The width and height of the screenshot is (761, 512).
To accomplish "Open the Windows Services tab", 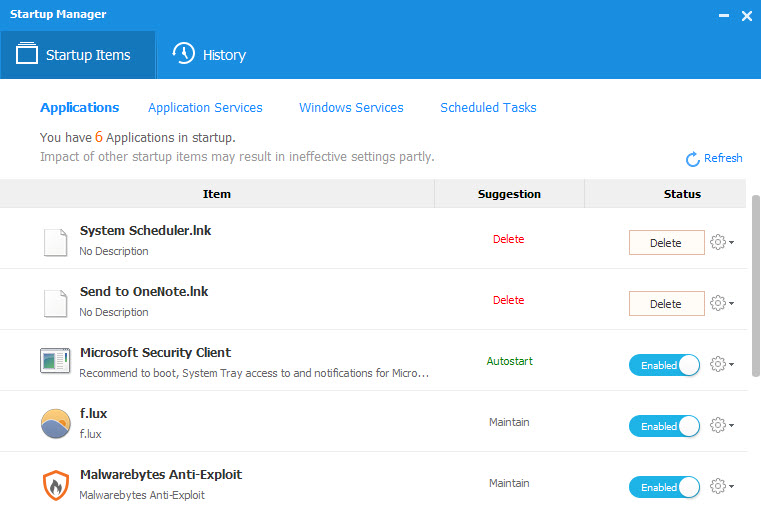I will (x=351, y=107).
